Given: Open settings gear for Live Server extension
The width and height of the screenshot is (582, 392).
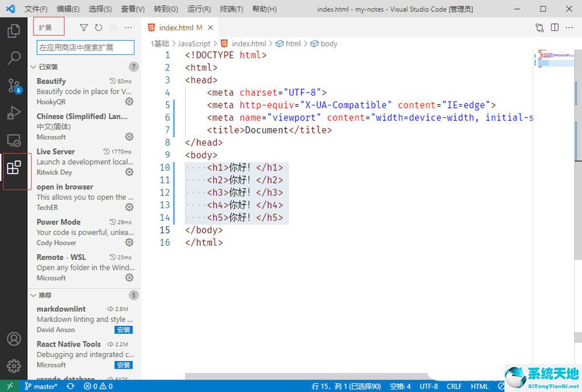Looking at the screenshot, I should (128, 172).
